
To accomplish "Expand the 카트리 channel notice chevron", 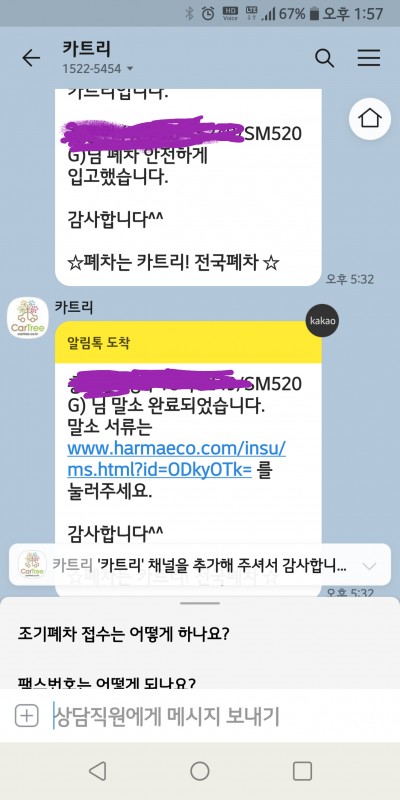I will point(369,566).
